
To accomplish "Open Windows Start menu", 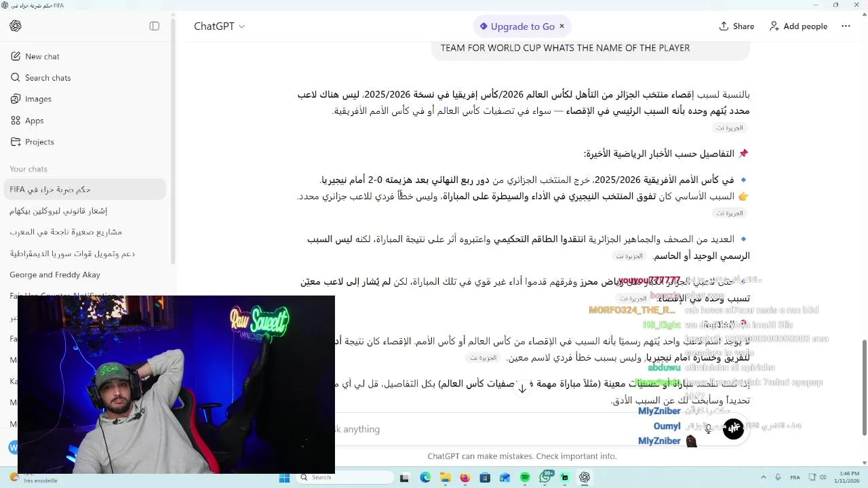I will pos(284,478).
